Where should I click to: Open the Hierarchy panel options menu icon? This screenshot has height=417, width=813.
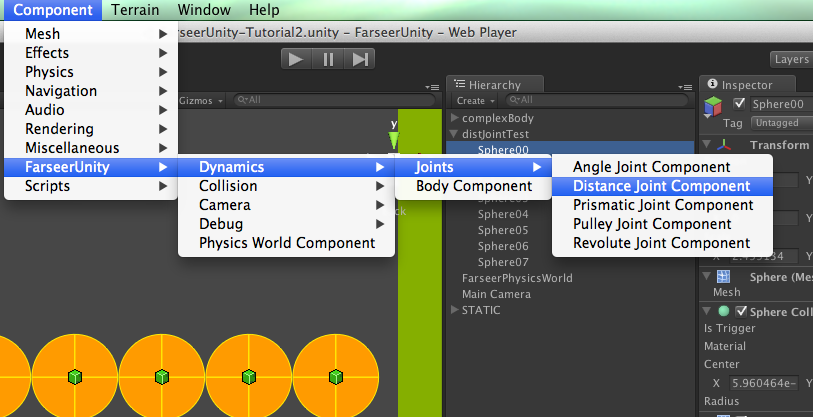[685, 87]
